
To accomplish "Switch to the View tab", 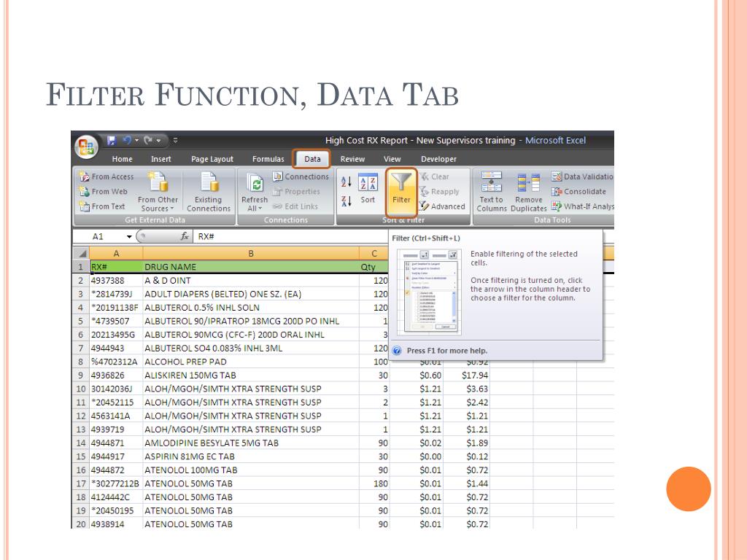I will 392,159.
